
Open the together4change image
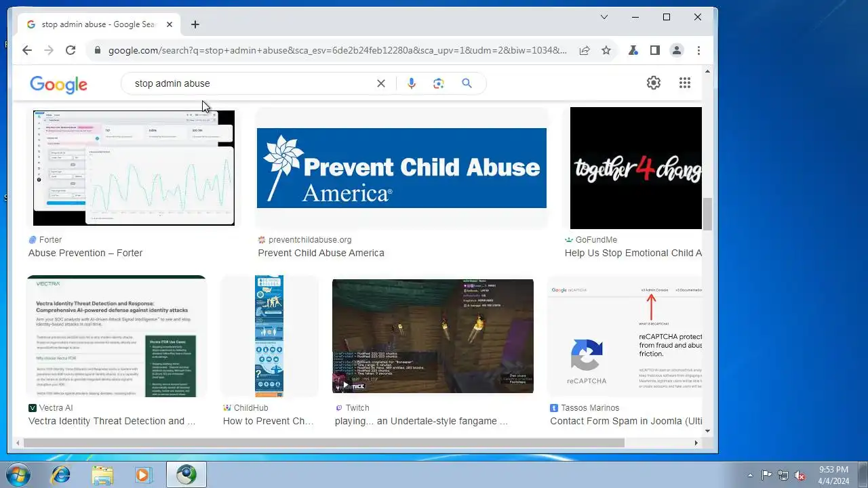[x=636, y=168]
